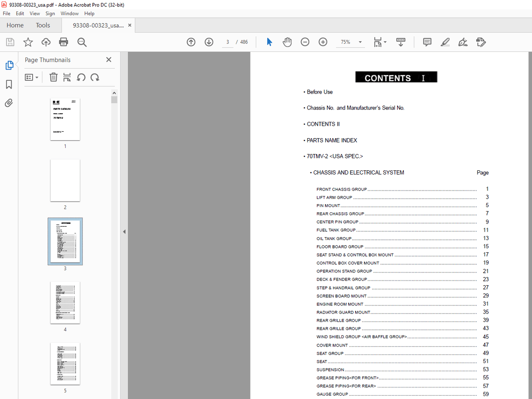Open the Page Thumbnails panel icon
Screen dimensions: 532x399
click(x=9, y=65)
